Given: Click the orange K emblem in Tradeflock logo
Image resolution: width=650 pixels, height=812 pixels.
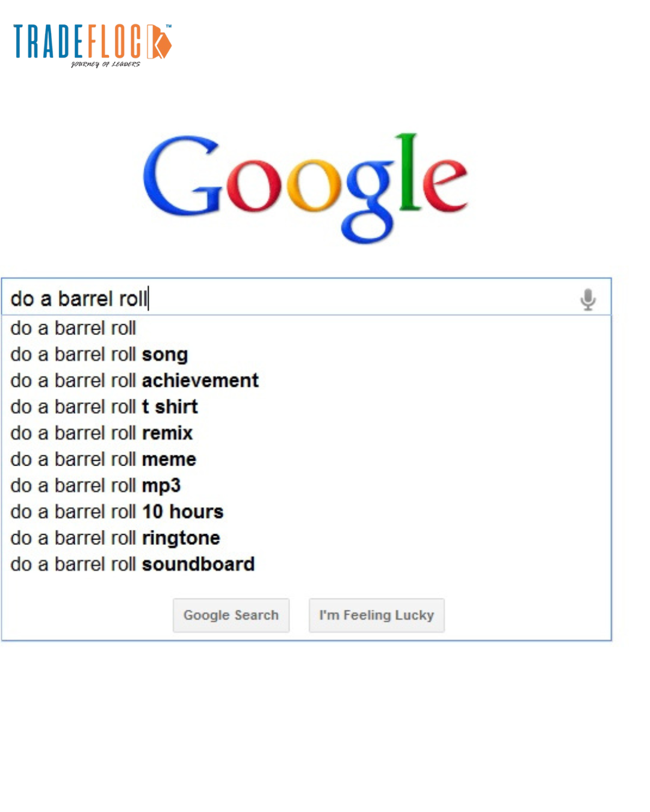Looking at the screenshot, I should (159, 42).
